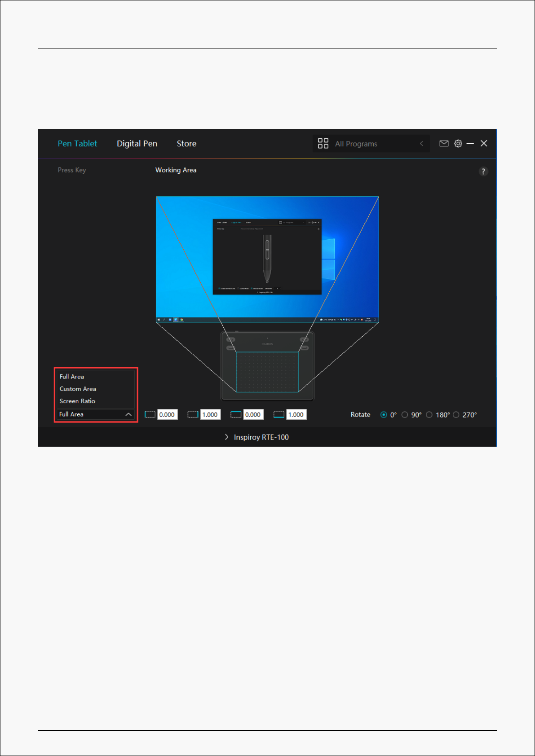535x756 pixels.
Task: Click the right edge boundary icon
Action: click(193, 414)
